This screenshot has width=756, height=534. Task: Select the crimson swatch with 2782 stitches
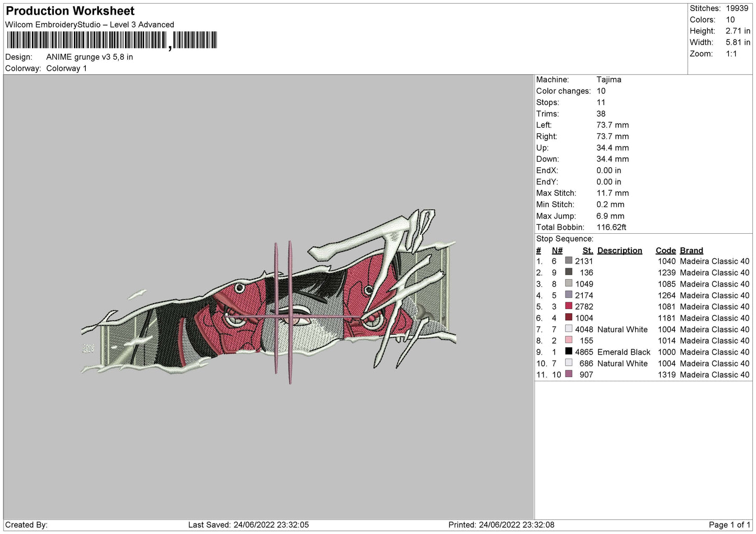tap(568, 306)
